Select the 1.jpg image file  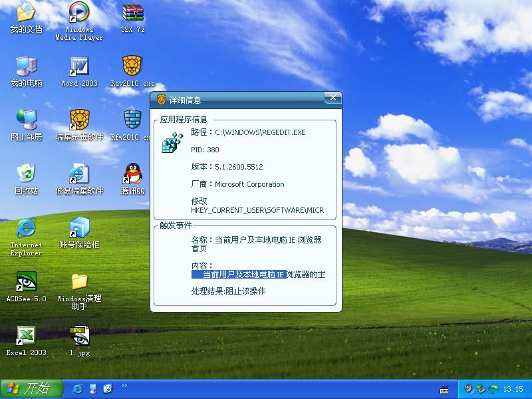(79, 340)
